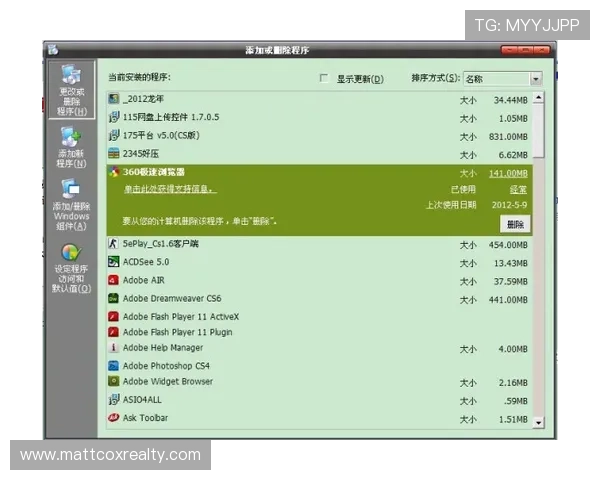
Task: Click the 2012-5-9 last used date
Action: point(509,205)
